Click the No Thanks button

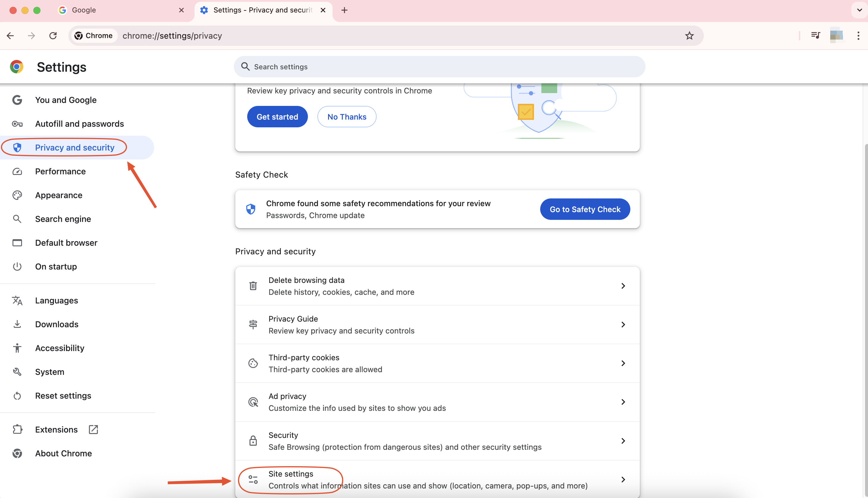point(347,117)
